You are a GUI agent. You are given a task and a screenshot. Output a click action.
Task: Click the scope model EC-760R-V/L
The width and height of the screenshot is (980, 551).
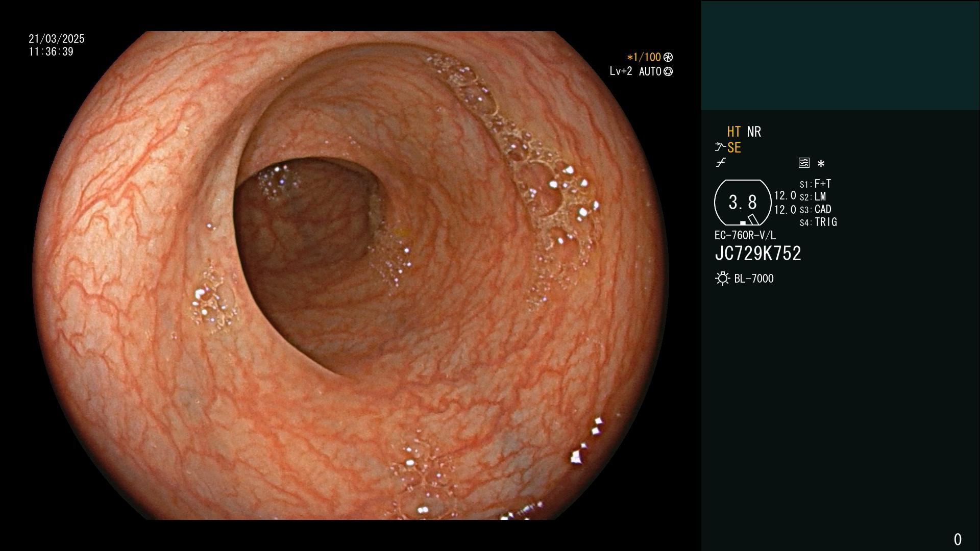tap(745, 235)
